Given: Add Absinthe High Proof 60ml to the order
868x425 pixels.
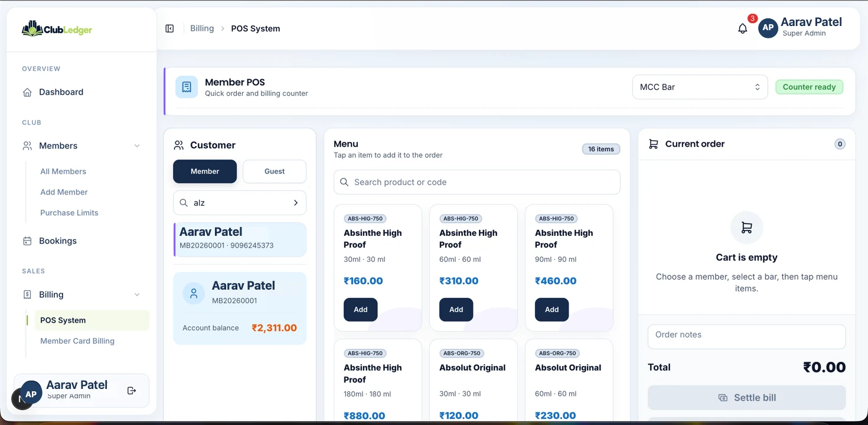Looking at the screenshot, I should pyautogui.click(x=456, y=310).
